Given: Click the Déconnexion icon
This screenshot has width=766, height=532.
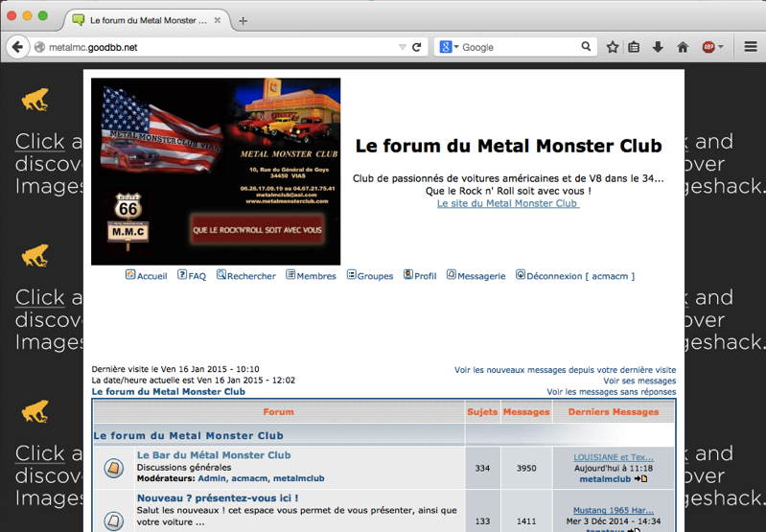Looking at the screenshot, I should [521, 274].
